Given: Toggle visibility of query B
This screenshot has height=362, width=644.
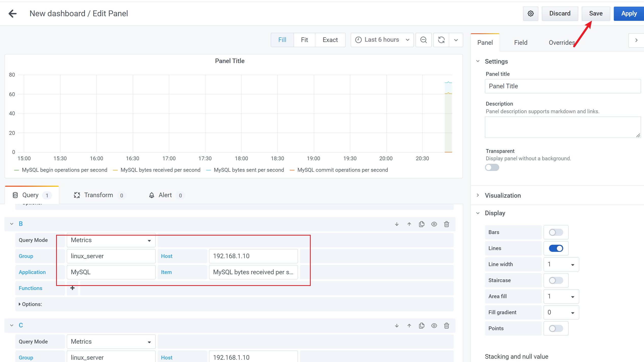Looking at the screenshot, I should [434, 224].
